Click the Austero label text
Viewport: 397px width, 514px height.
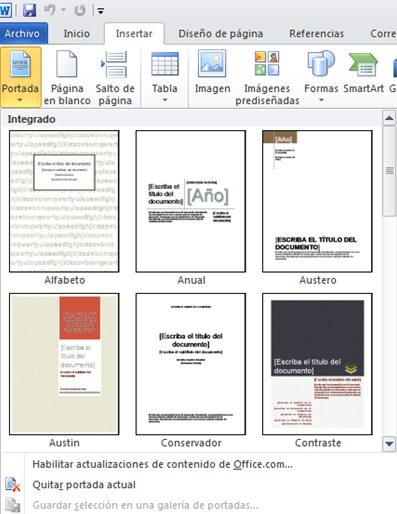click(x=318, y=280)
